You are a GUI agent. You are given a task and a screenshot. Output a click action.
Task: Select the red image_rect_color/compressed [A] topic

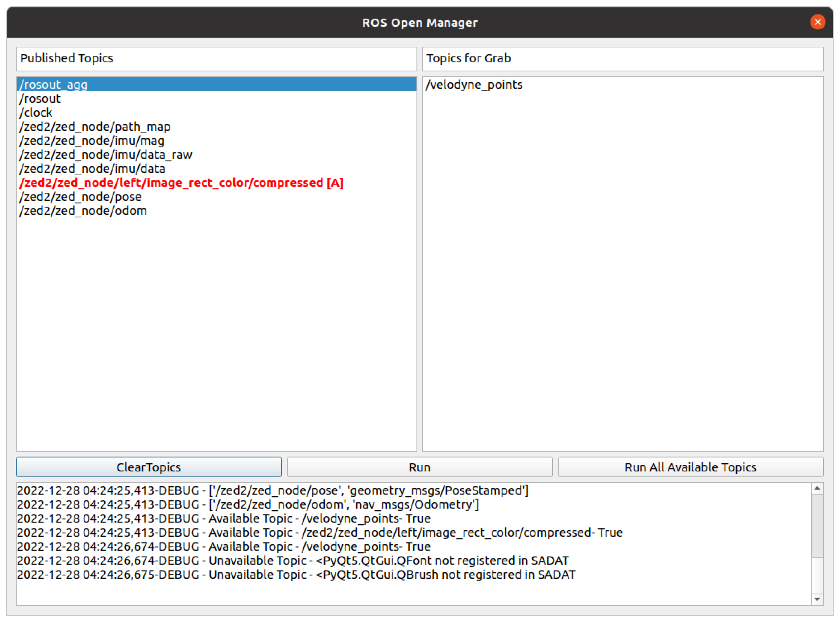(x=181, y=183)
